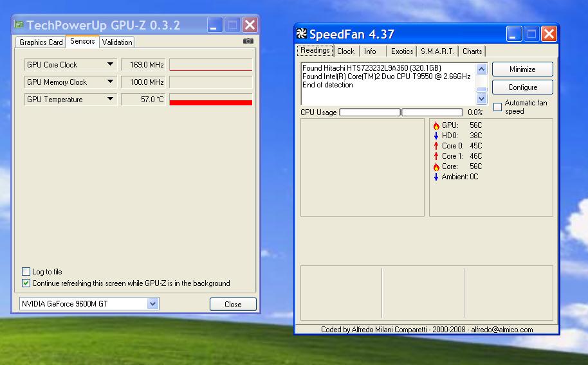Expand the NVIDIA GeForce 9600M GT selector
The width and height of the screenshot is (588, 365).
152,303
